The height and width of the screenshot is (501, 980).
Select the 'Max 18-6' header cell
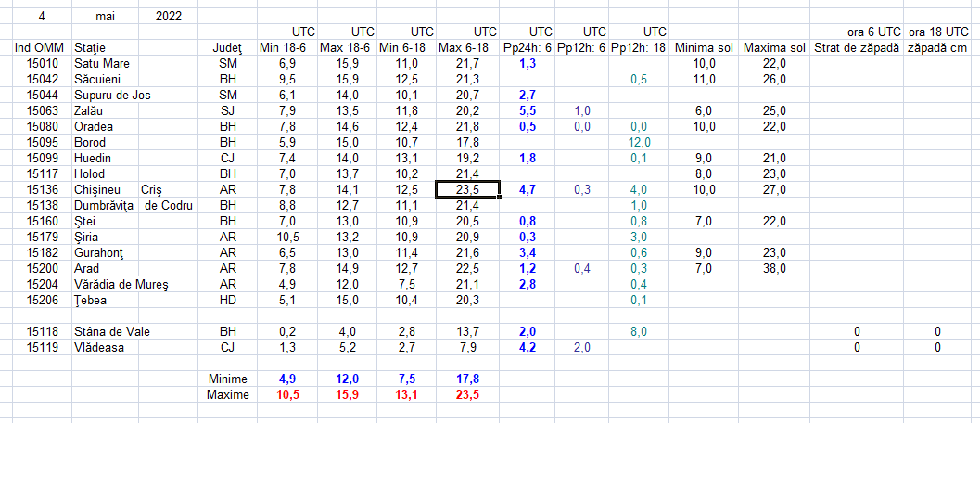[347, 47]
